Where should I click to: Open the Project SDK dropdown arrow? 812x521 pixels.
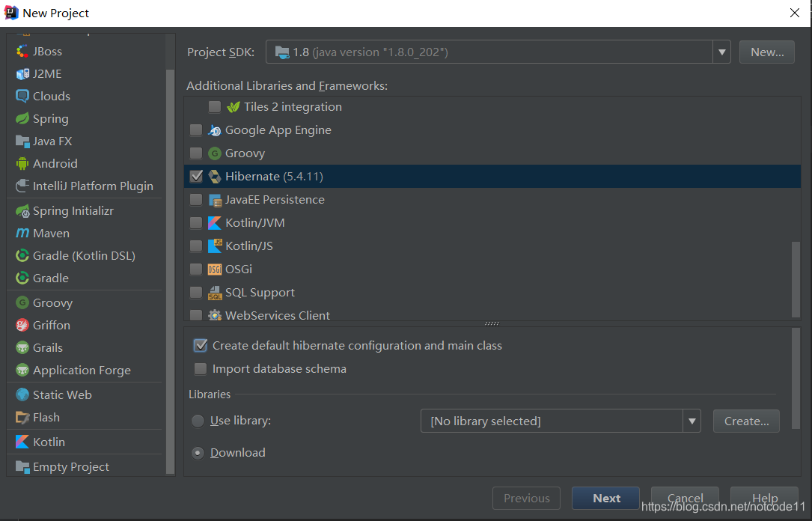point(721,52)
